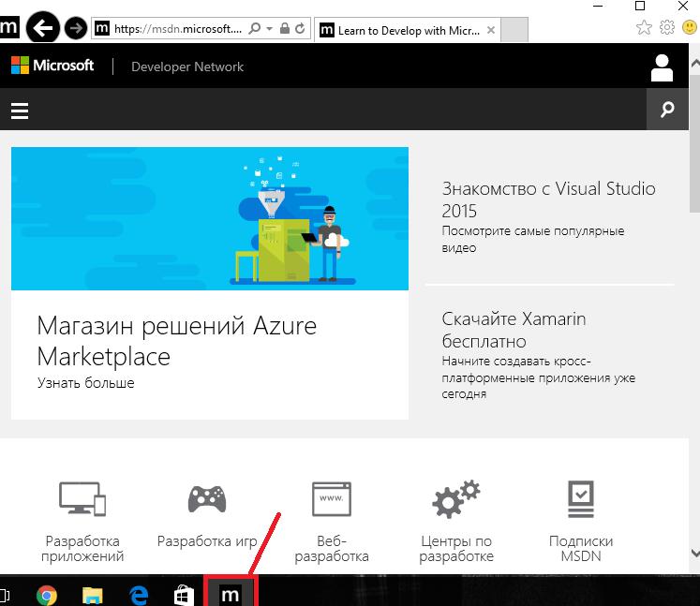Click 'Начните создавать кросс-платформенные приложения' text
This screenshot has height=606, width=700.
(x=539, y=377)
